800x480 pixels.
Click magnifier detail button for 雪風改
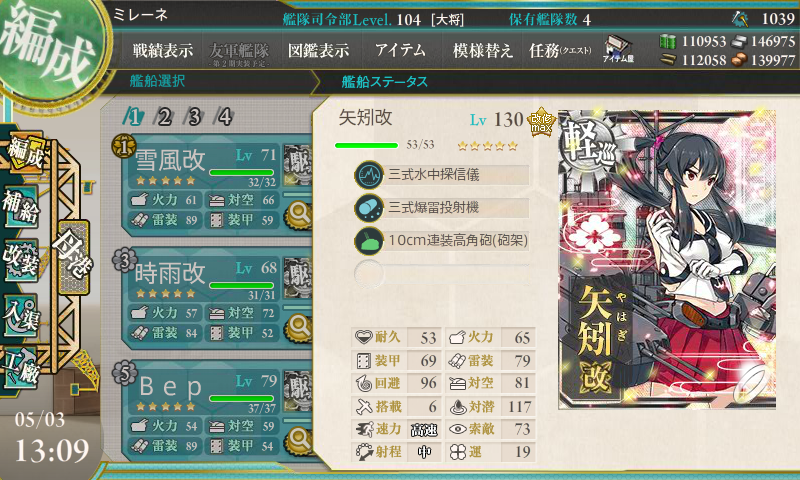click(x=298, y=214)
